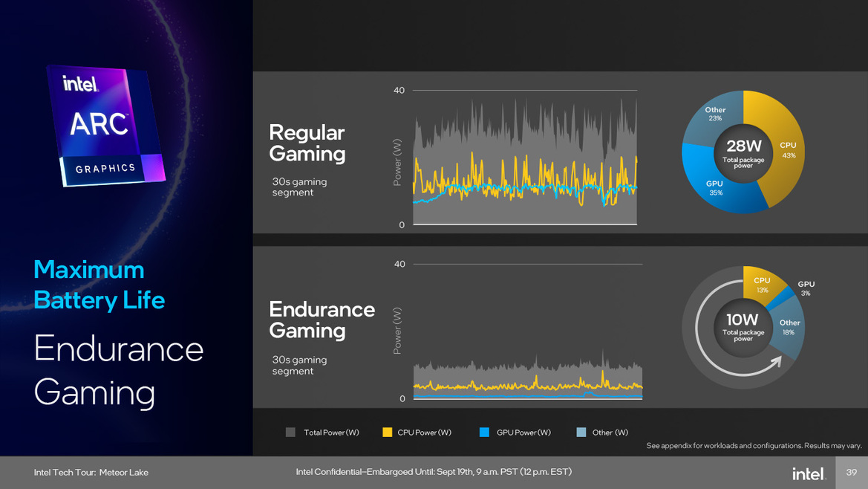Click the slide number 39
The width and height of the screenshot is (868, 489).
click(x=852, y=473)
